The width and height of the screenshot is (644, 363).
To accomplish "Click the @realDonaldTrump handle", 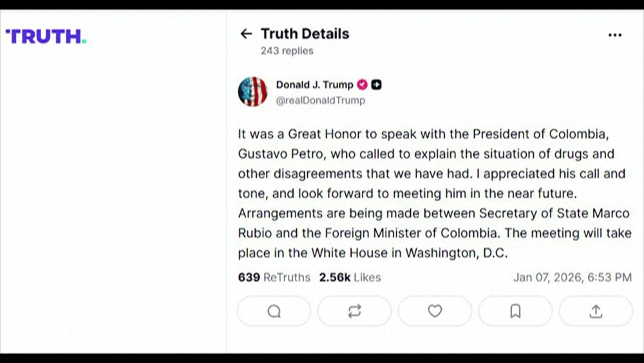I will coord(320,100).
